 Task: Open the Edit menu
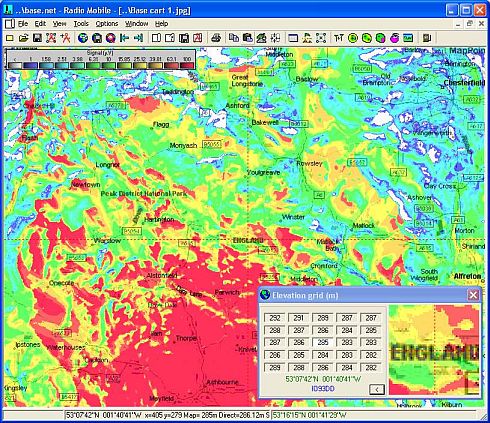point(40,24)
